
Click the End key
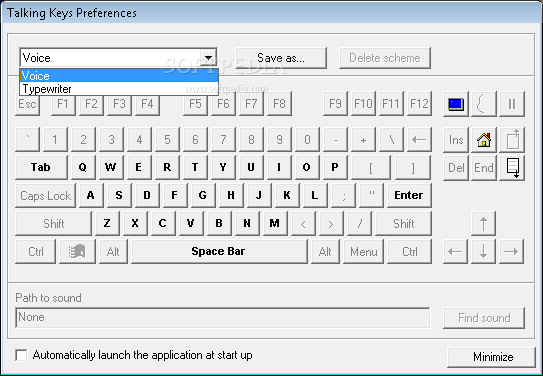click(484, 168)
